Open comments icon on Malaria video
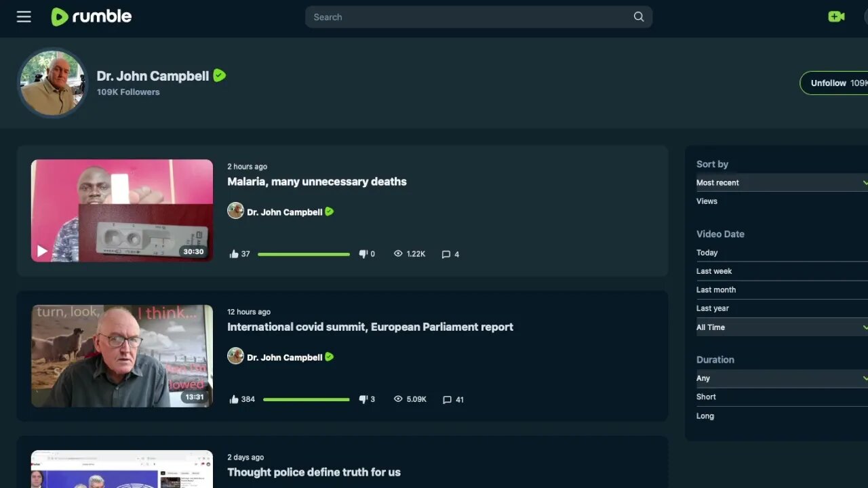Viewport: 868px width, 488px height. click(x=446, y=254)
